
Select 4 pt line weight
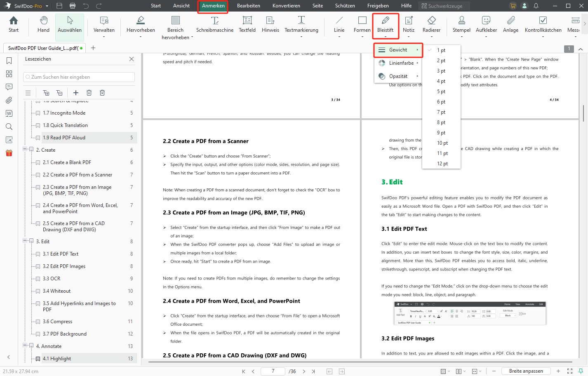[441, 81]
